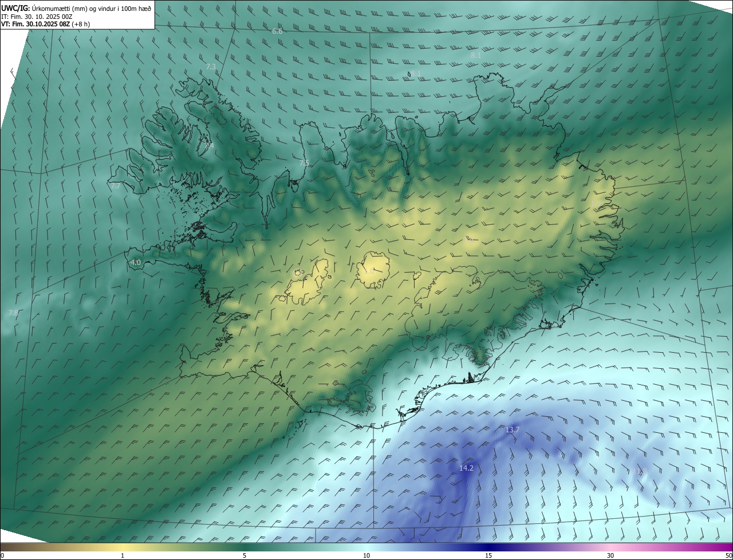This screenshot has width=733, height=560.
Task: Click the 5 tick on the color scale
Action: click(x=245, y=556)
